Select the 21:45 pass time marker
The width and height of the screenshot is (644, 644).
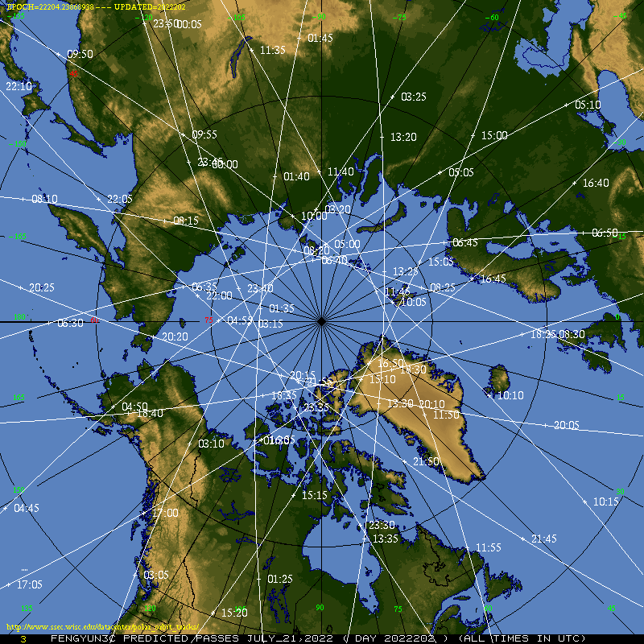pyautogui.click(x=543, y=539)
